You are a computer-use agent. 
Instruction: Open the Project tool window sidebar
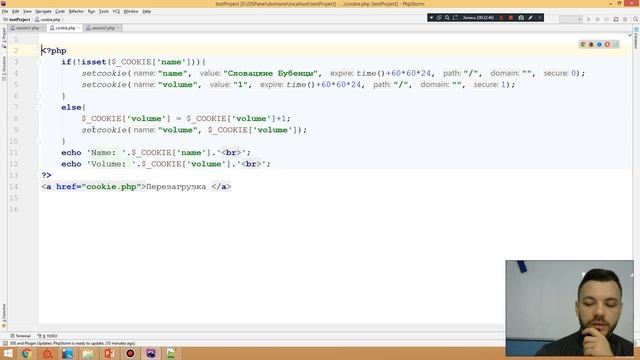(x=4, y=38)
